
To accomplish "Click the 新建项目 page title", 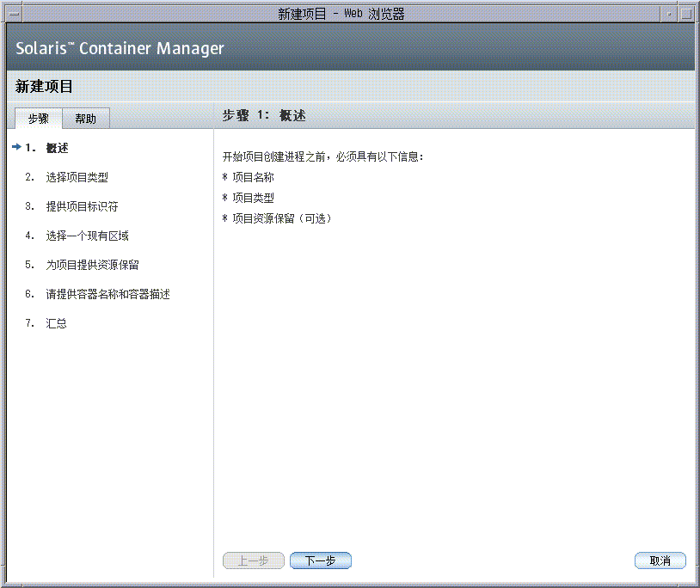I will (44, 86).
